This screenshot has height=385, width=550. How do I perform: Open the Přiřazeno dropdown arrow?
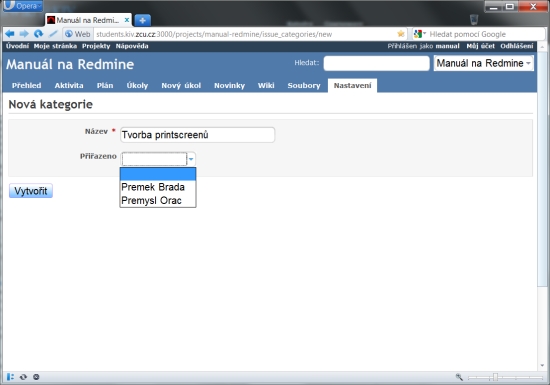191,159
